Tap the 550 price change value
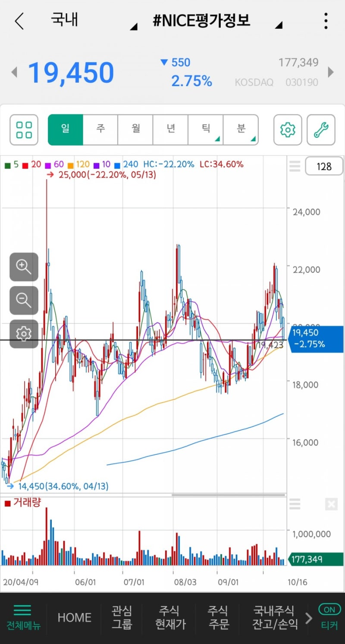This screenshot has width=345, height=644. pos(181,62)
